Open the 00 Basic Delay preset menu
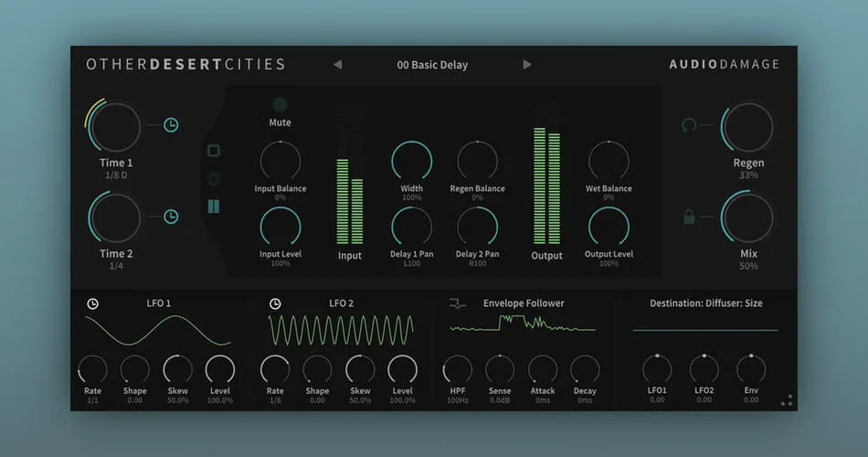 coord(432,65)
